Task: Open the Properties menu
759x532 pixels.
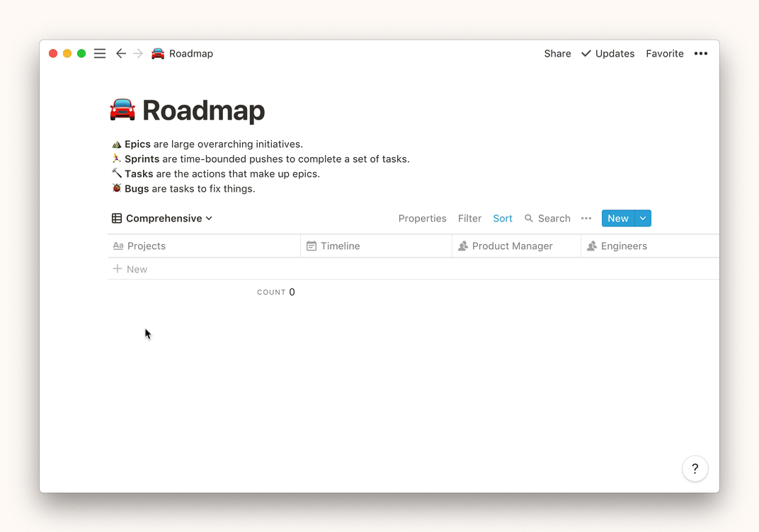Action: point(422,219)
